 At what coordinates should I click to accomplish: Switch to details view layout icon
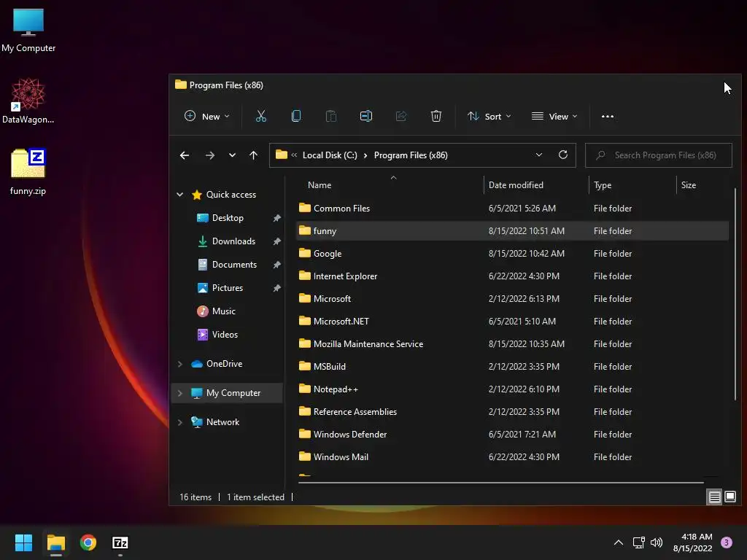click(715, 497)
